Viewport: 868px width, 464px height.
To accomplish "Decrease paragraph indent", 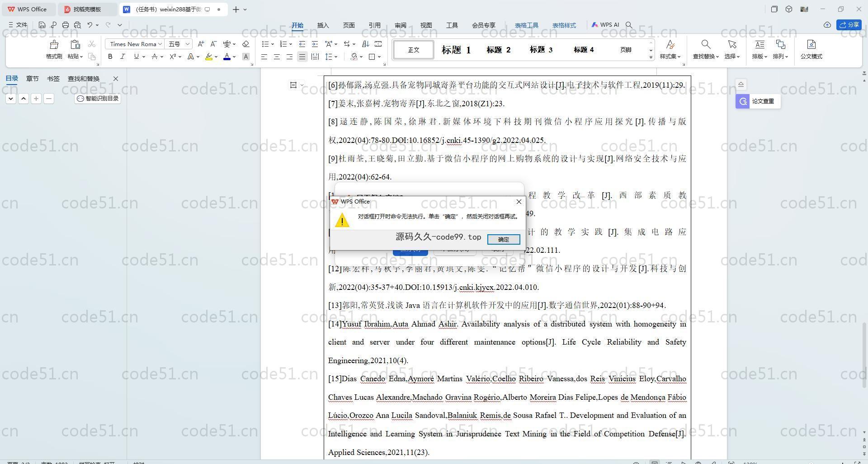I will click(x=302, y=44).
